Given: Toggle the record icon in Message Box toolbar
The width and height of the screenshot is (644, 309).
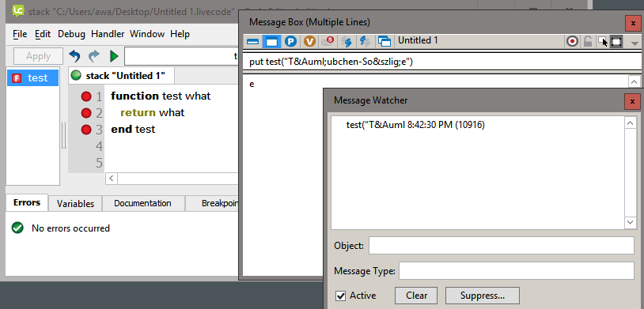Looking at the screenshot, I should click(x=572, y=41).
